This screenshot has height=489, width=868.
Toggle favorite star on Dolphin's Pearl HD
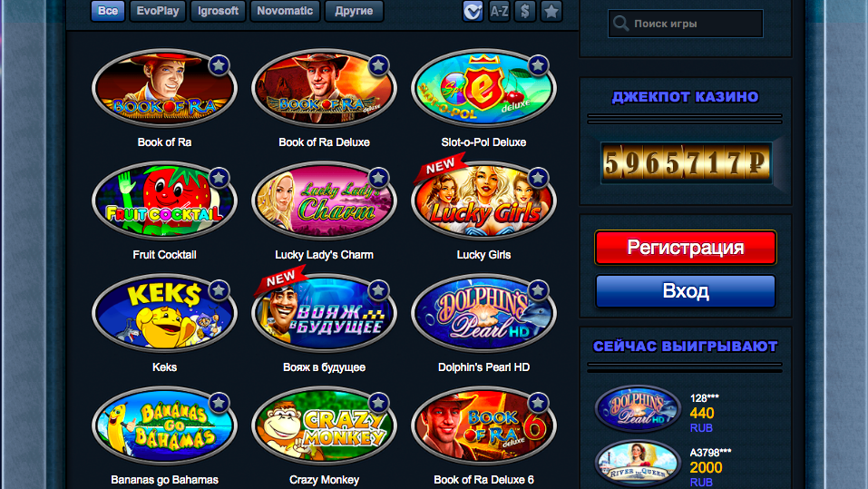[538, 290]
